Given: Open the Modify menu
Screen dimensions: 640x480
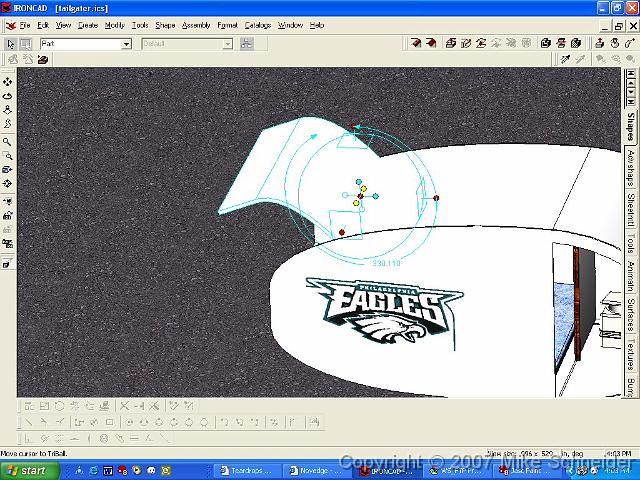Looking at the screenshot, I should 115,25.
